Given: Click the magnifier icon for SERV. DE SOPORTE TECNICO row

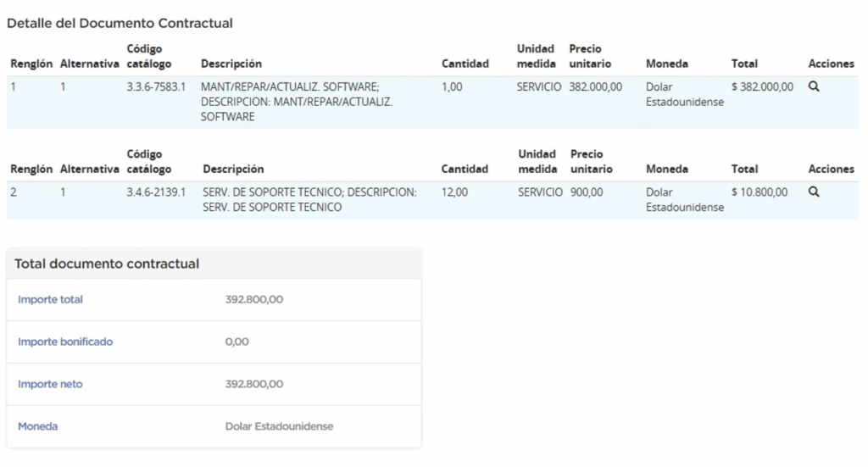Looking at the screenshot, I should [813, 192].
